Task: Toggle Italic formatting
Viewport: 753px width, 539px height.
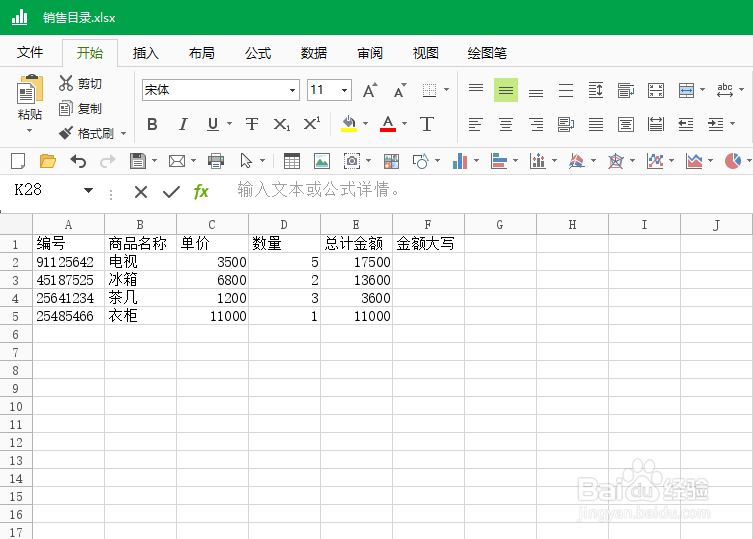Action: pyautogui.click(x=183, y=124)
